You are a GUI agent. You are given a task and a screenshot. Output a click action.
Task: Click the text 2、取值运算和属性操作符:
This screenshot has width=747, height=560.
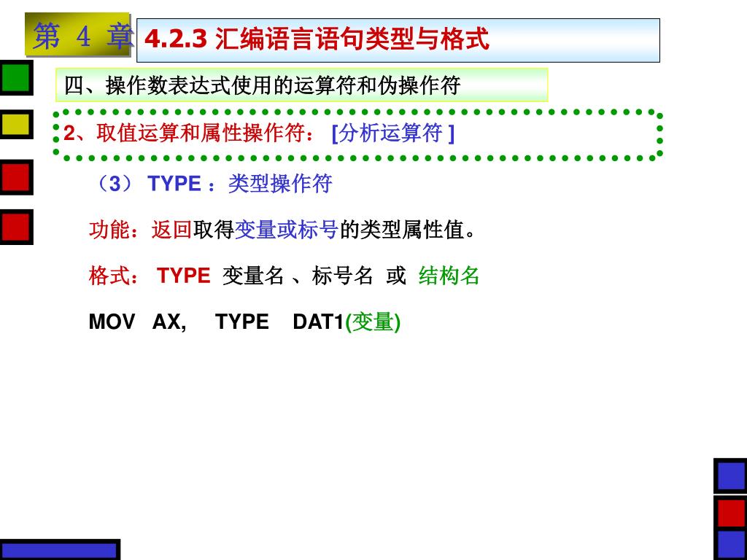tap(189, 133)
